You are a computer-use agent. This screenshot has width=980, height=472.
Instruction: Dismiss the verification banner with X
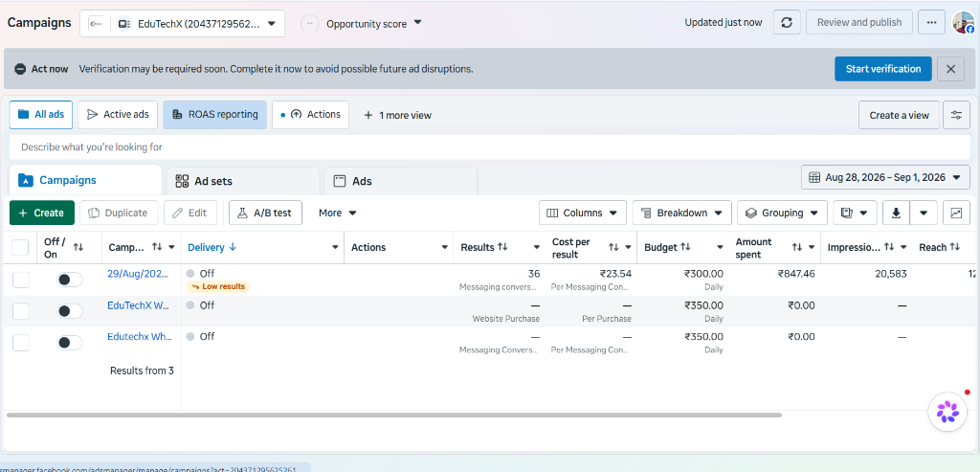tap(950, 69)
